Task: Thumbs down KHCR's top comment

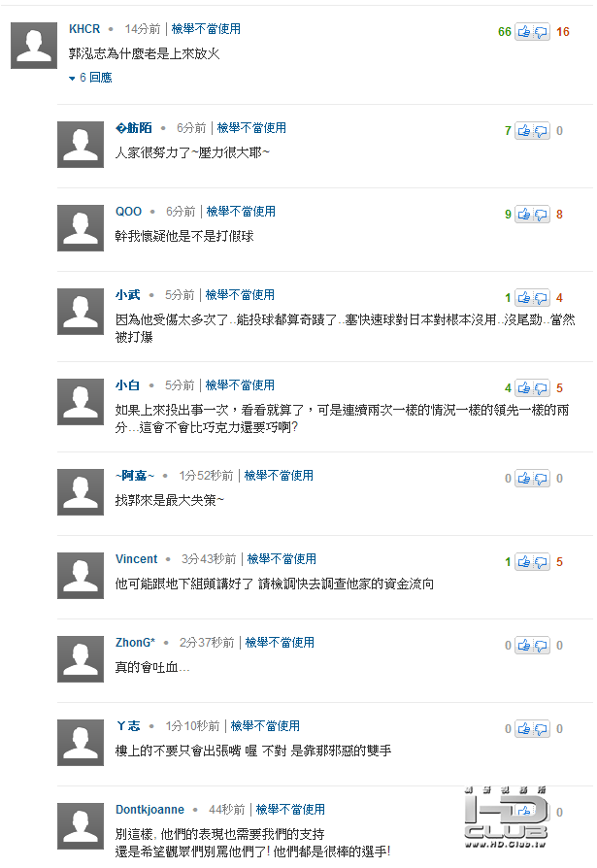Action: click(x=541, y=32)
